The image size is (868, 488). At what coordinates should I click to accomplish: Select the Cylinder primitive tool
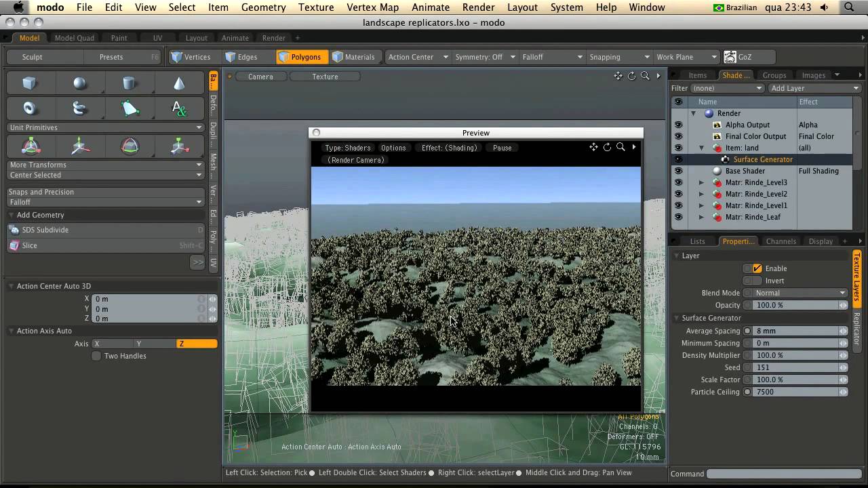point(129,83)
